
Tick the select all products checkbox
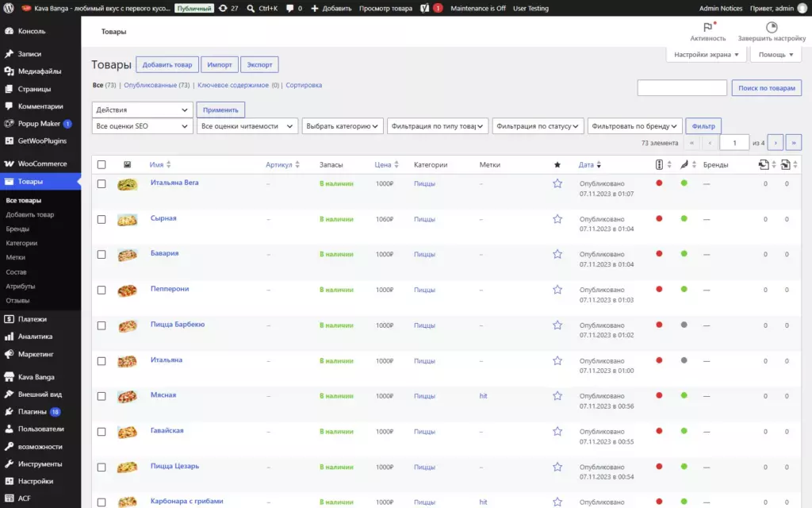101,165
